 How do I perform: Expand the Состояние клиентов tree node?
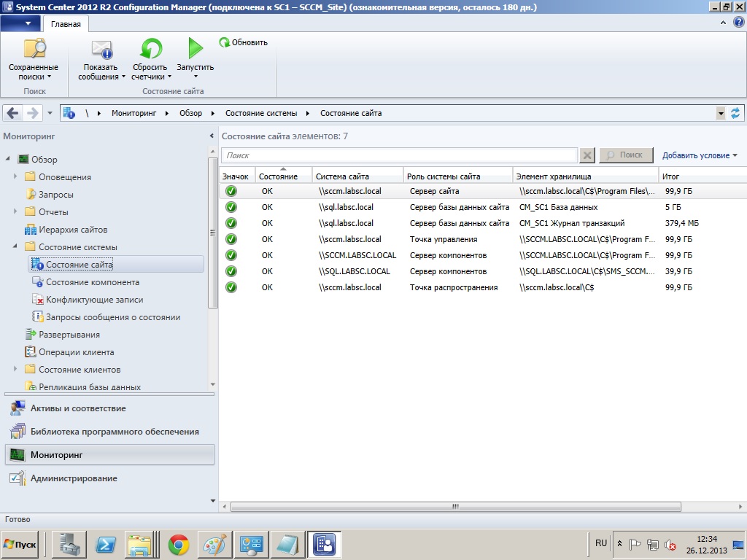[x=15, y=369]
